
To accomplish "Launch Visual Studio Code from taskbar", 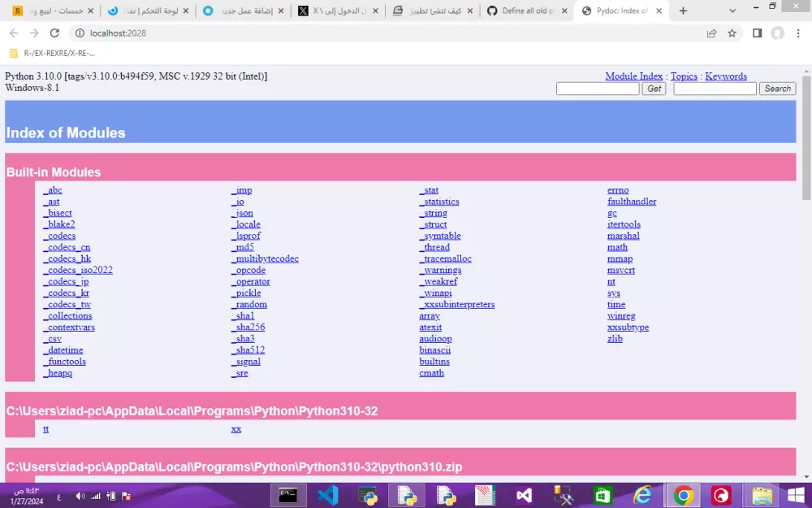I will click(328, 496).
